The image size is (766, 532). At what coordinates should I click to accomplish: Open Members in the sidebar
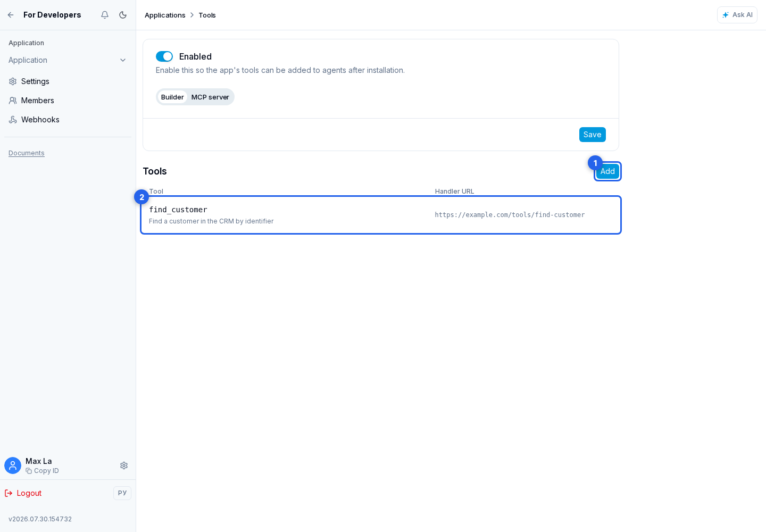(x=68, y=101)
